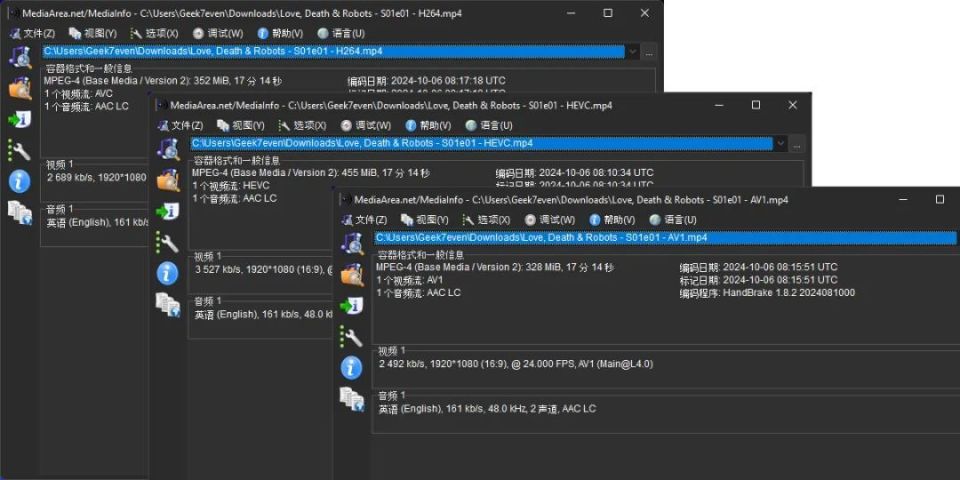
Task: Open the file icon in H264 window sidebar
Action: point(20,56)
